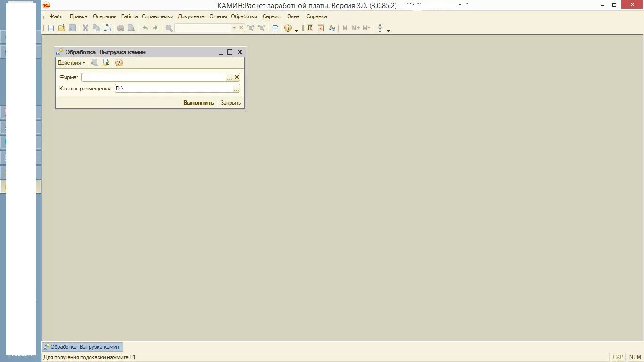Open the Calculator from toolbar
Image resolution: width=644 pixels, height=362 pixels.
click(310, 28)
